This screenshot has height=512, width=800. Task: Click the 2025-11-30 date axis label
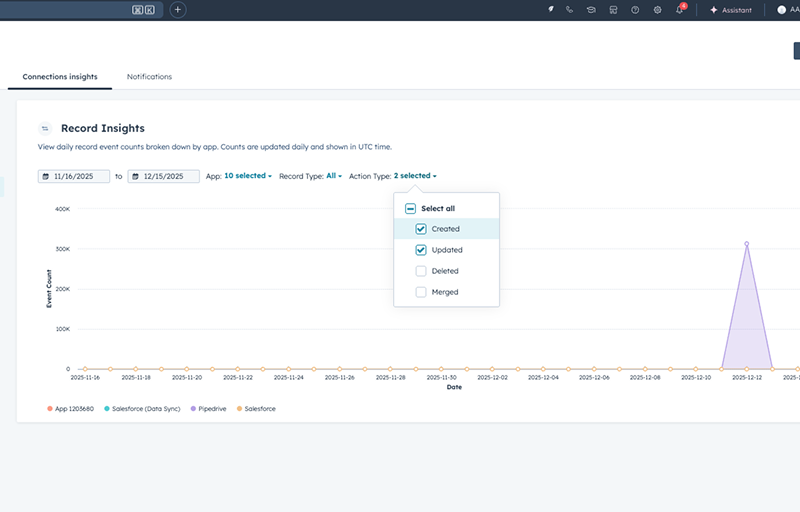point(441,378)
